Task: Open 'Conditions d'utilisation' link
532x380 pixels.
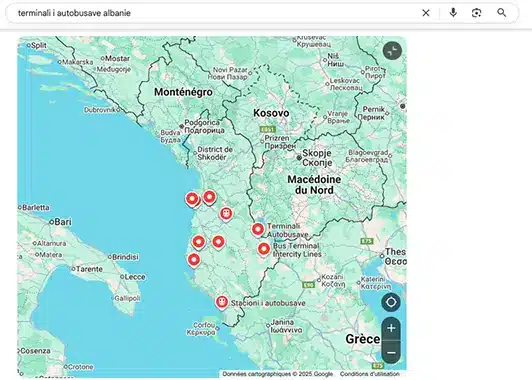Action: click(369, 374)
